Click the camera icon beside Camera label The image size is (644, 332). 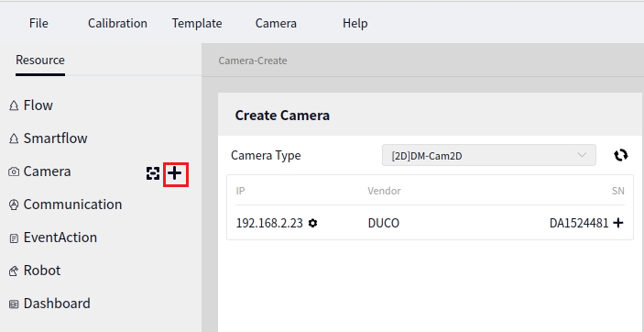pyautogui.click(x=14, y=172)
